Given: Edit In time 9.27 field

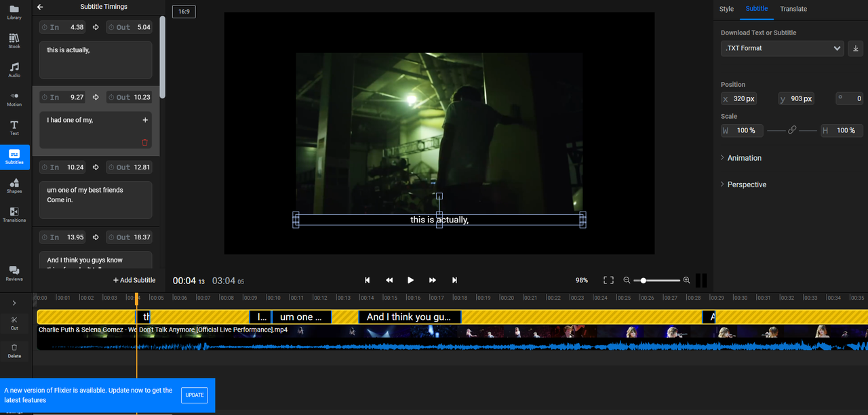Looking at the screenshot, I should (x=63, y=97).
